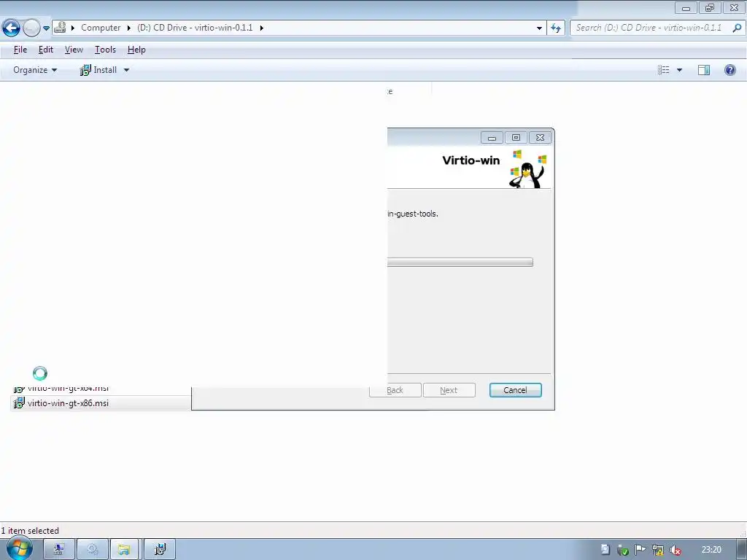Go back with the Explorer Back arrow
747x560 pixels.
pyautogui.click(x=11, y=28)
